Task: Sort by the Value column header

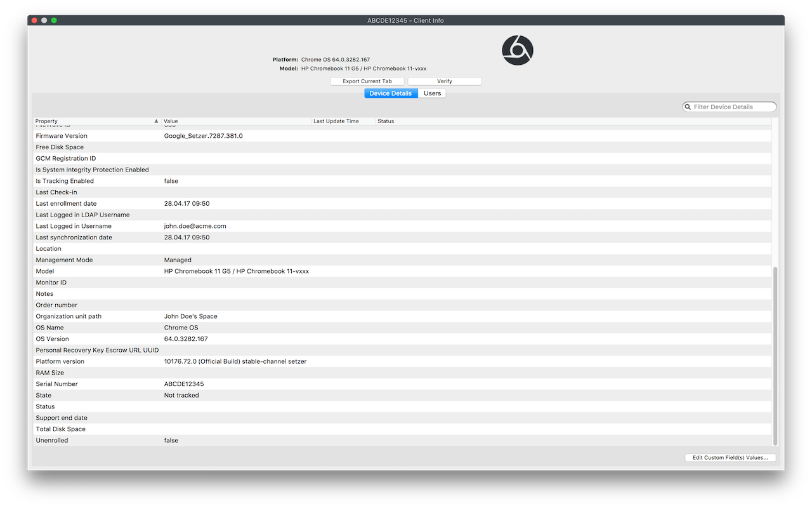Action: (x=237, y=121)
